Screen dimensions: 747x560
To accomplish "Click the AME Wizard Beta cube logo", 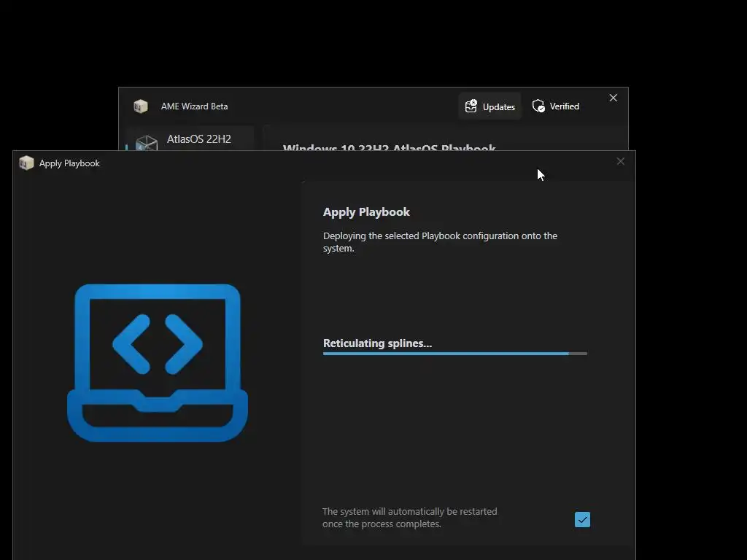I will click(141, 106).
